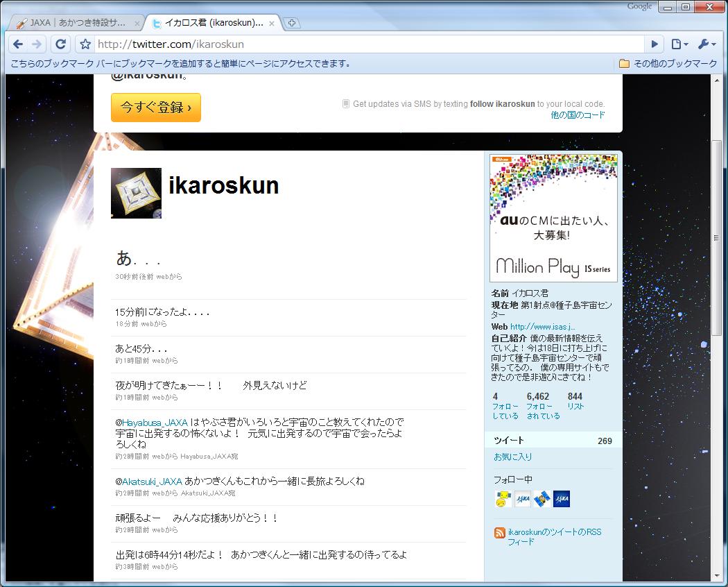Maximize the Chrome window
Image resolution: width=728 pixels, height=587 pixels.
pos(686,7)
